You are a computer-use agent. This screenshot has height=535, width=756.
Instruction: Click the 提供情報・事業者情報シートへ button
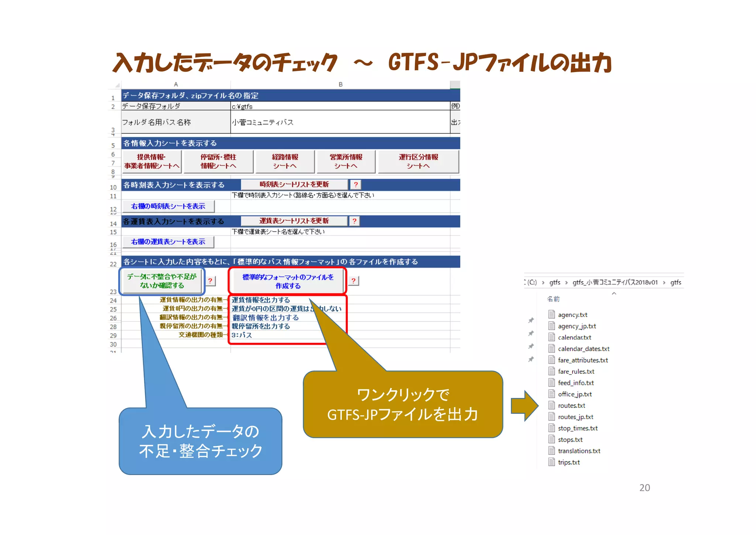[x=151, y=161]
